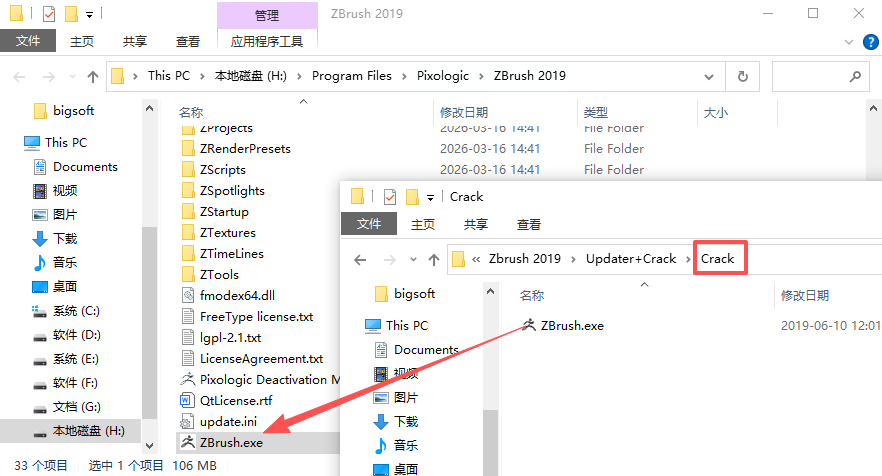Click the search magnifier icon

tap(855, 76)
